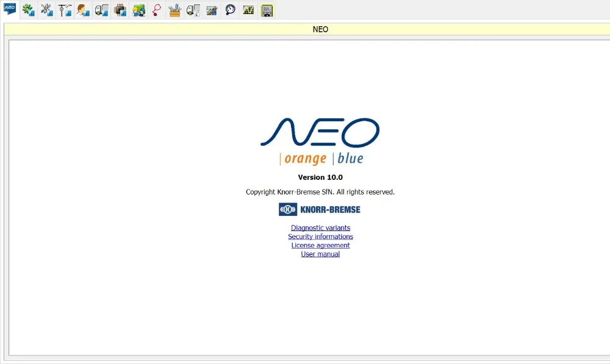
Task: Click the Copyright Knorr-Bremse SfN notice
Action: coord(320,191)
